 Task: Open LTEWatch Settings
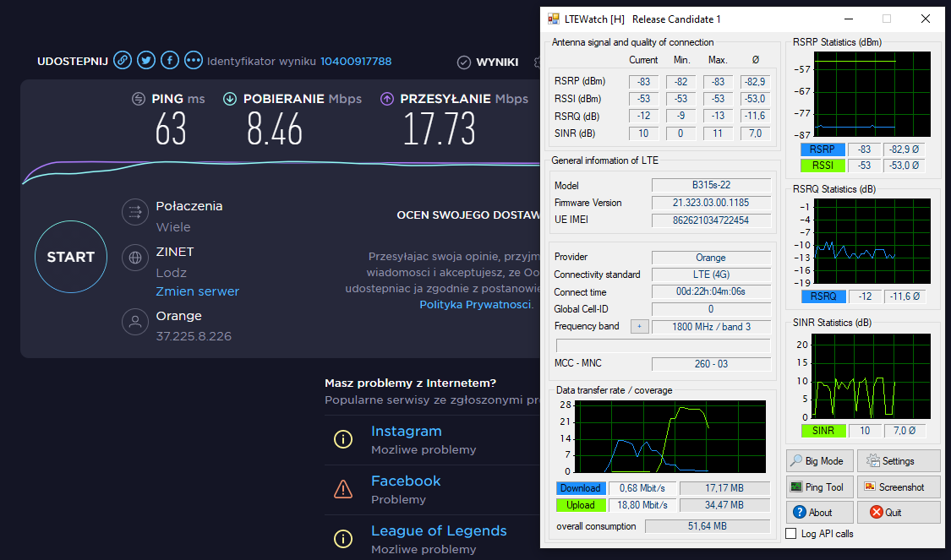click(899, 461)
